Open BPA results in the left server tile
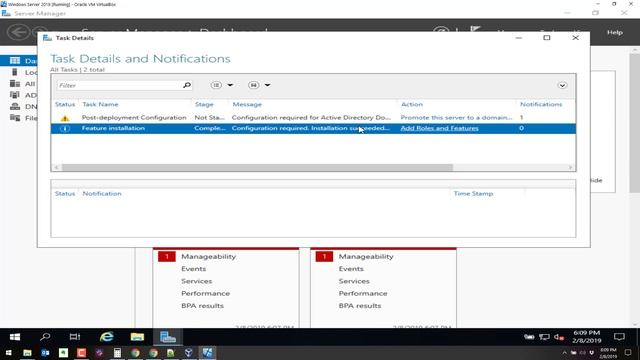Viewport: 640px width, 360px height. point(202,305)
